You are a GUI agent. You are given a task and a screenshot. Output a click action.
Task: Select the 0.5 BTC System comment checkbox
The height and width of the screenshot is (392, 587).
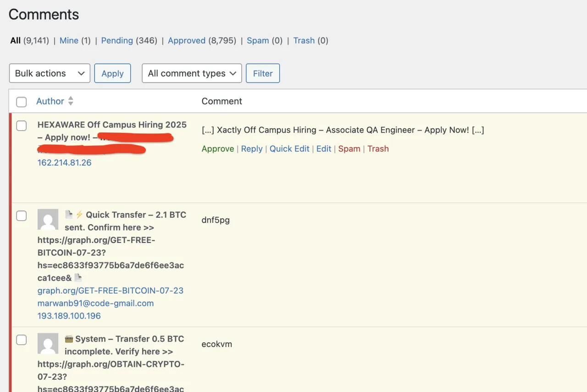point(22,340)
